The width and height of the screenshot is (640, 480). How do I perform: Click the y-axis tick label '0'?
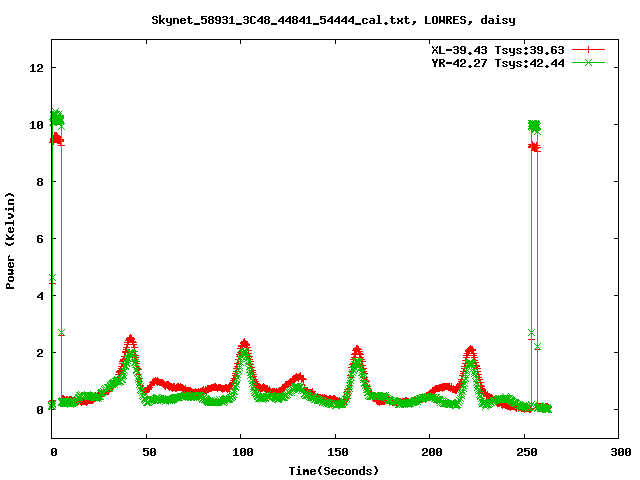coord(40,410)
